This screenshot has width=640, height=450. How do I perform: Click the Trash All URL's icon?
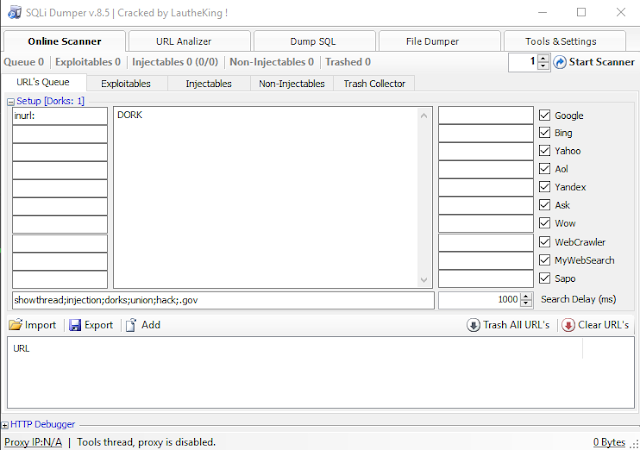[473, 325]
